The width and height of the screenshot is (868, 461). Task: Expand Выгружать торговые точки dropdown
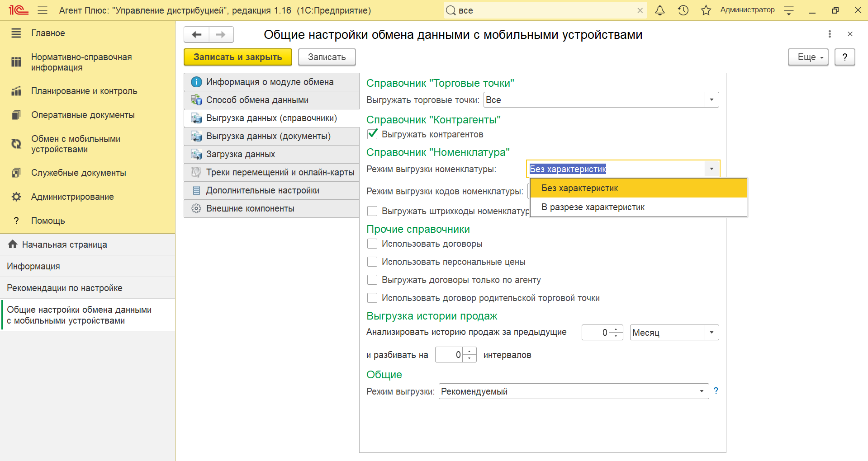[711, 100]
